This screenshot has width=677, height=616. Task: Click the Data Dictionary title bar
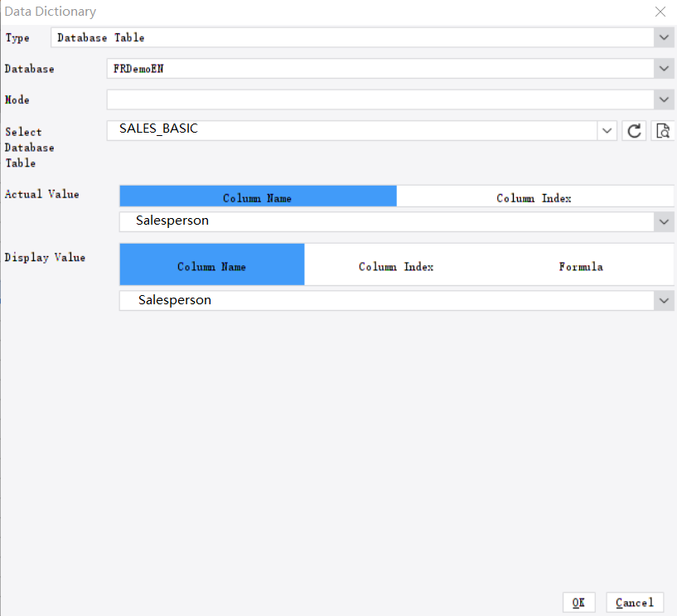tap(51, 12)
